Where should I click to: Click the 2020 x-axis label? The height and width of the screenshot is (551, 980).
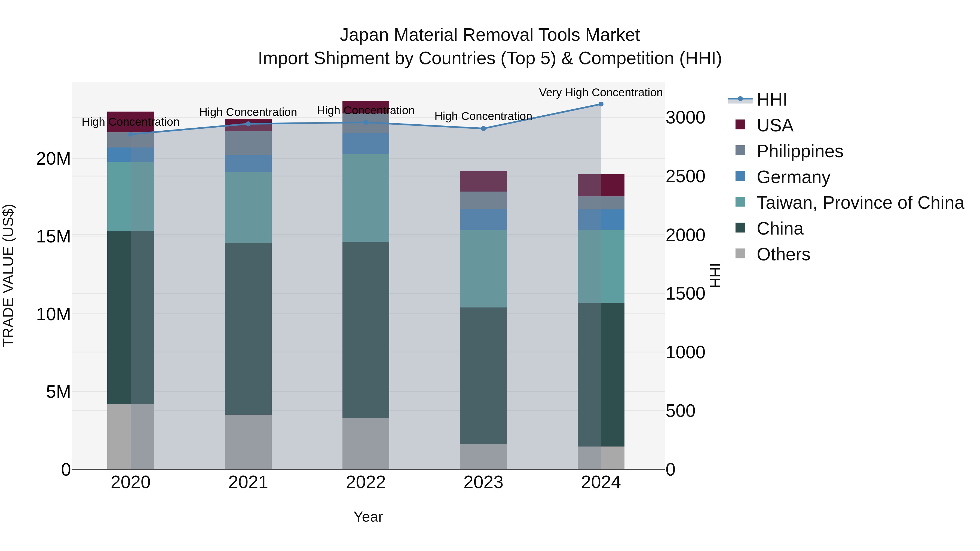(x=131, y=482)
